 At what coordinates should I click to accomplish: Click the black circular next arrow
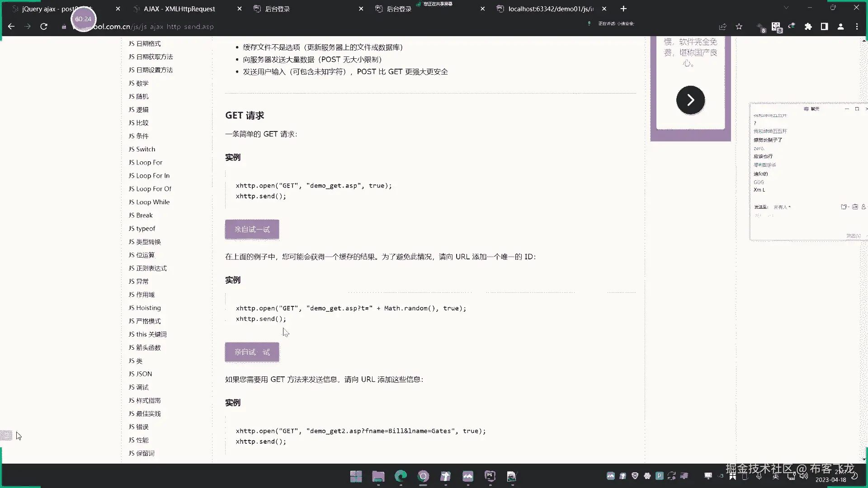690,100
